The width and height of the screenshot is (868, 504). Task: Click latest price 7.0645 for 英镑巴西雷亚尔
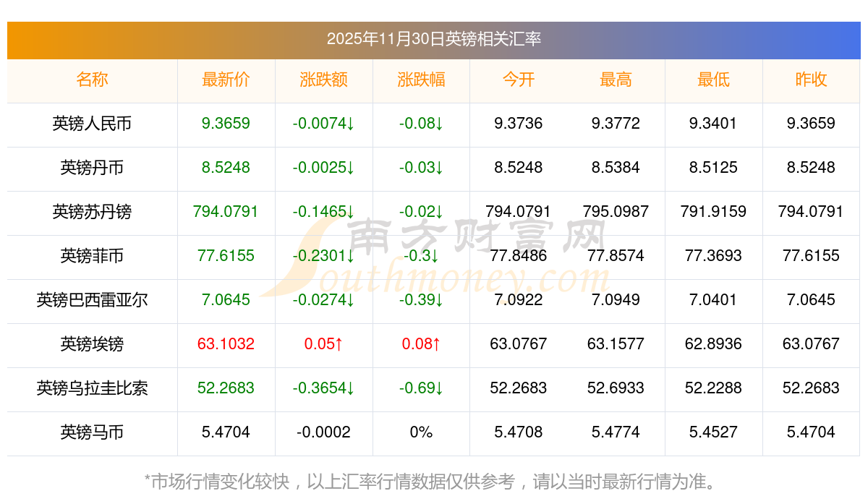226,300
